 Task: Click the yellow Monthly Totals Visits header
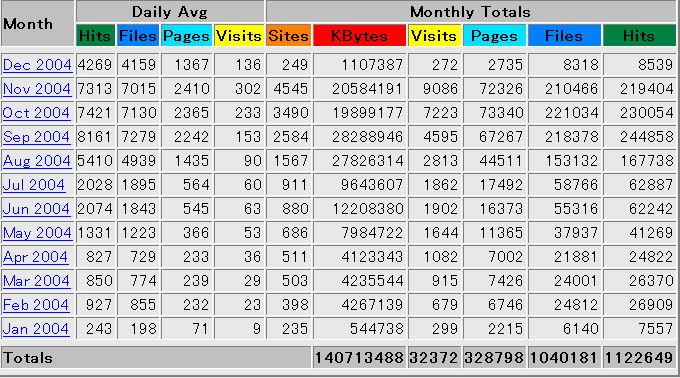435,36
